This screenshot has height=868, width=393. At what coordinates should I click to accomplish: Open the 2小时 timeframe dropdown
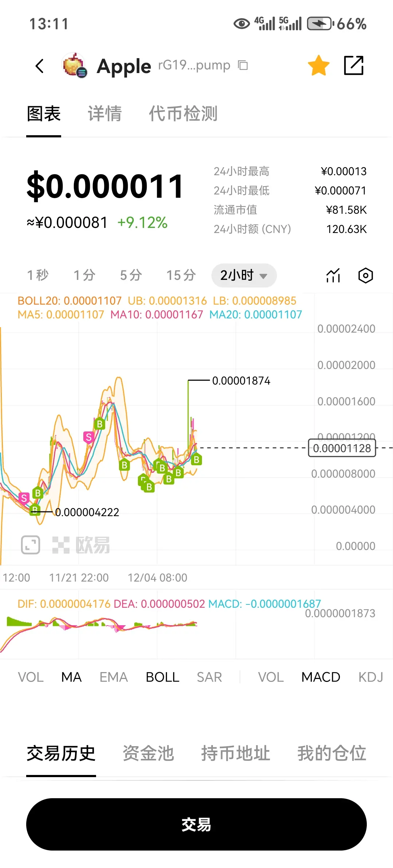click(244, 275)
